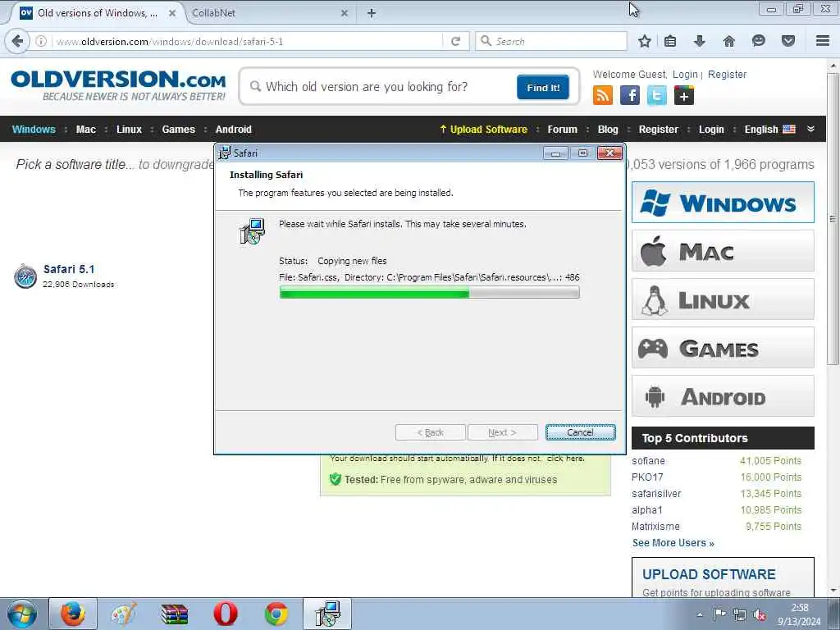840x630 pixels.
Task: Select Safari installer taskbar icon
Action: 327,614
